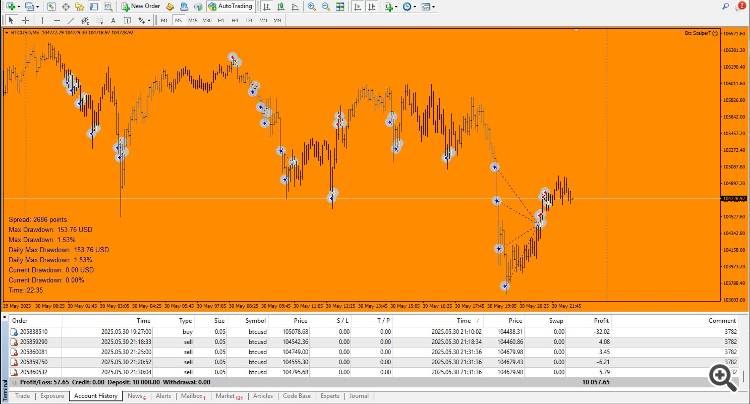Select the equidistant channel tool
This screenshot has width=750, height=404.
point(85,21)
